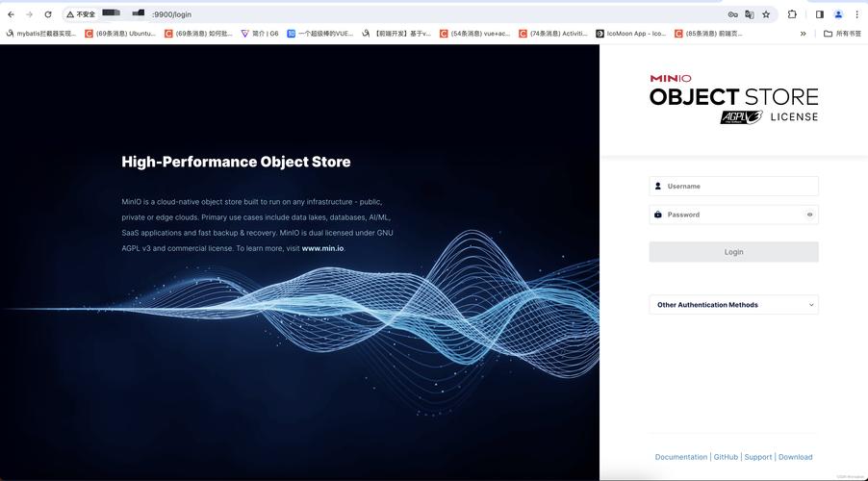Open the Chrome three-dot menu
This screenshot has height=481, width=868.
click(x=856, y=14)
